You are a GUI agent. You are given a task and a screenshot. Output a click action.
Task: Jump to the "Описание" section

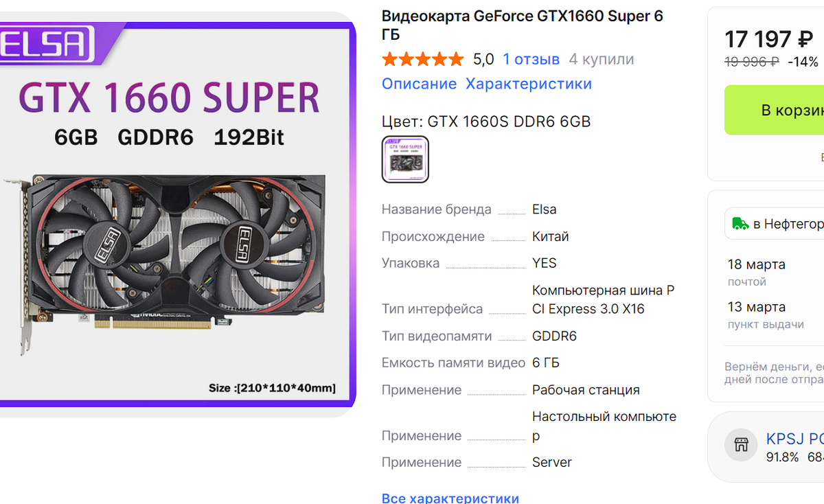click(x=419, y=84)
